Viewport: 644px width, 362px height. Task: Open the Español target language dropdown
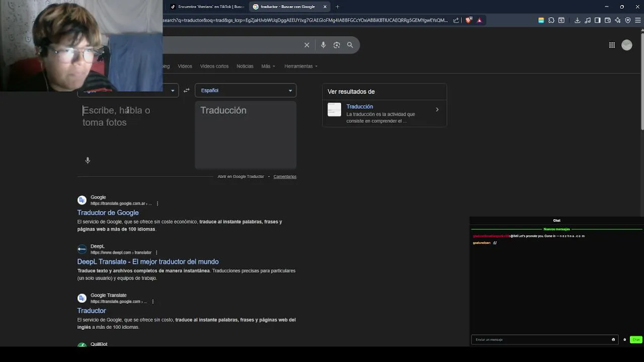point(246,90)
